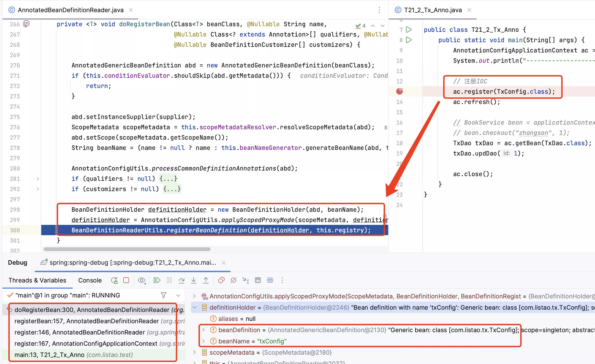This screenshot has height=364, width=595.
Task: Open the inspection problems widget showing 4
Action: tap(361, 26)
